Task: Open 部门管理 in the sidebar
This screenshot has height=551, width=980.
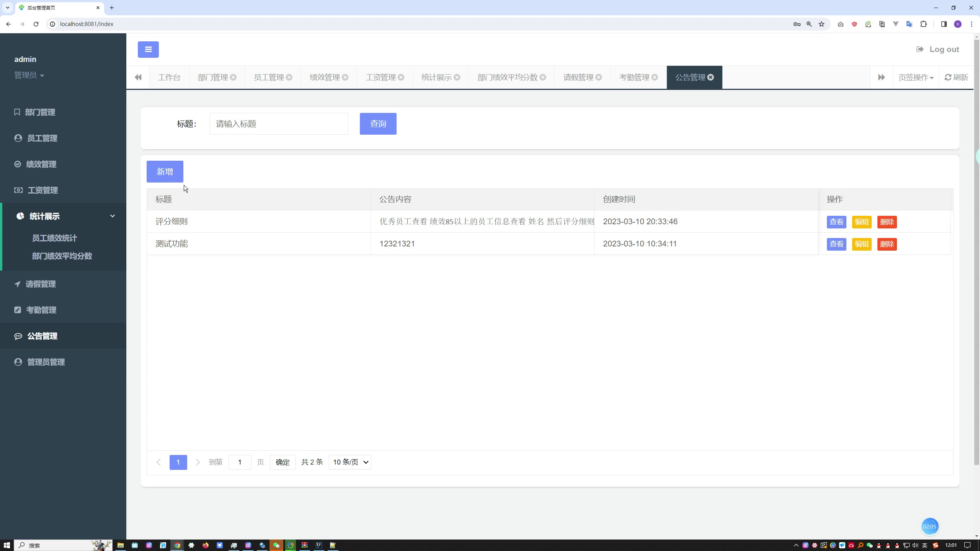Action: point(63,112)
